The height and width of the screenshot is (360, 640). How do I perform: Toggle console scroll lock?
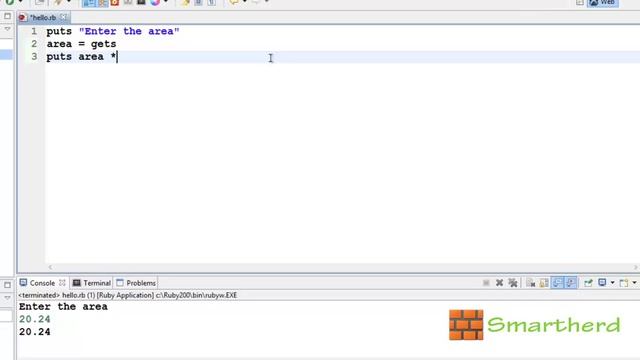click(544, 283)
